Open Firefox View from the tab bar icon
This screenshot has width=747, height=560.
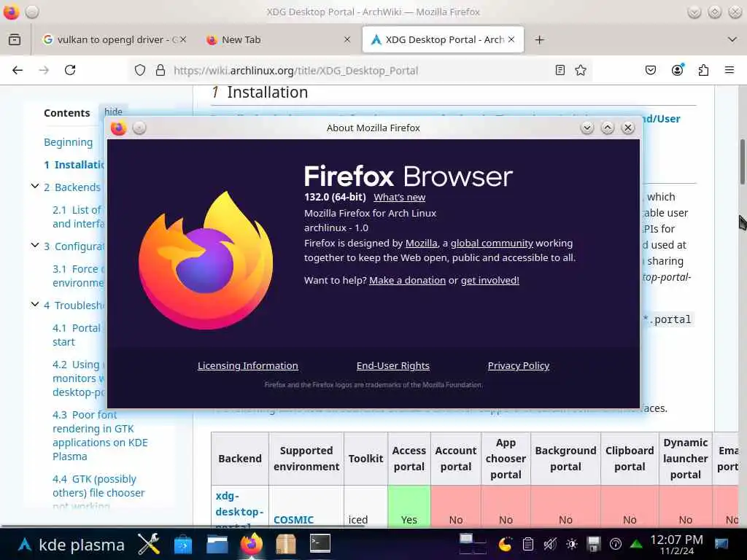pos(15,39)
